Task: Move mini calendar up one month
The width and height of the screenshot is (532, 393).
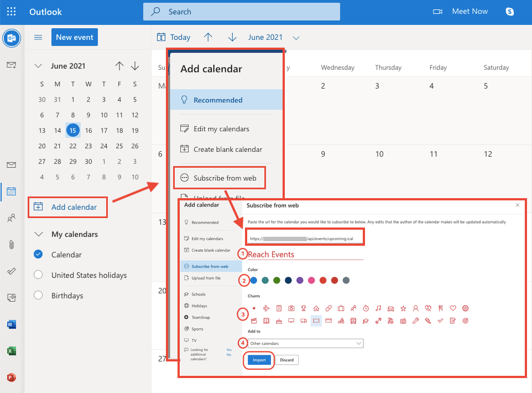Action: (119, 66)
